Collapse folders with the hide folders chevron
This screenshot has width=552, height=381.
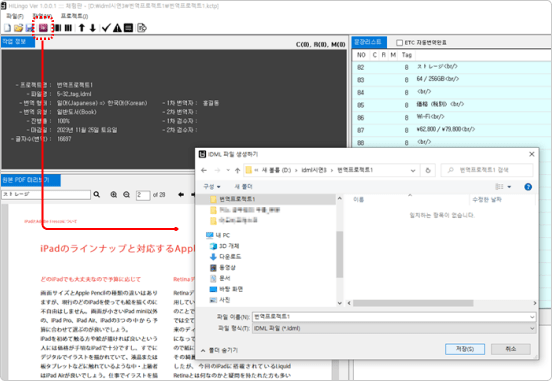[203, 350]
